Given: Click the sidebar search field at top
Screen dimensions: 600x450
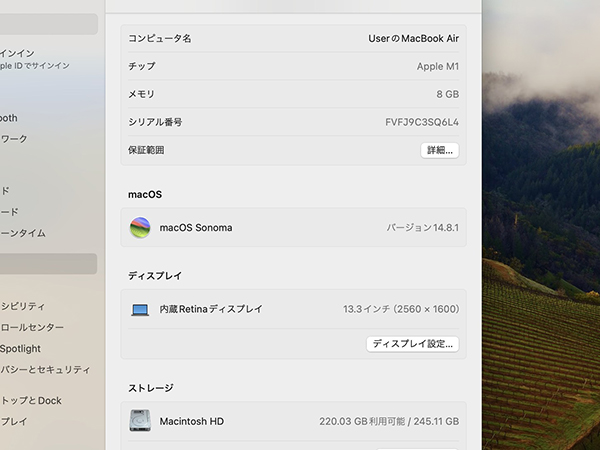Looking at the screenshot, I should tap(48, 24).
